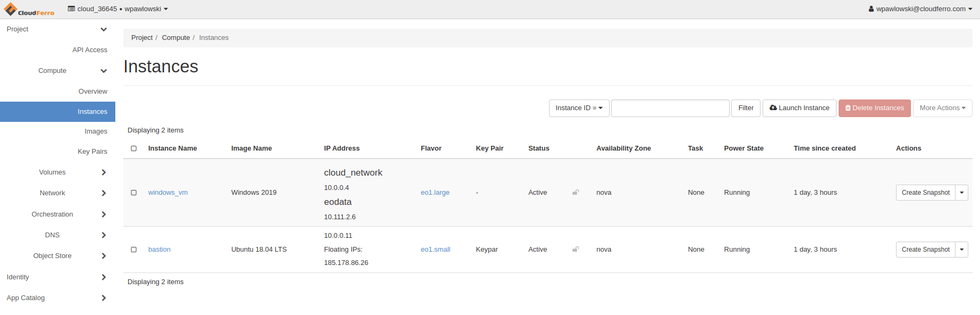980x315 pixels.
Task: Click the Time since created column header
Action: pyautogui.click(x=825, y=148)
